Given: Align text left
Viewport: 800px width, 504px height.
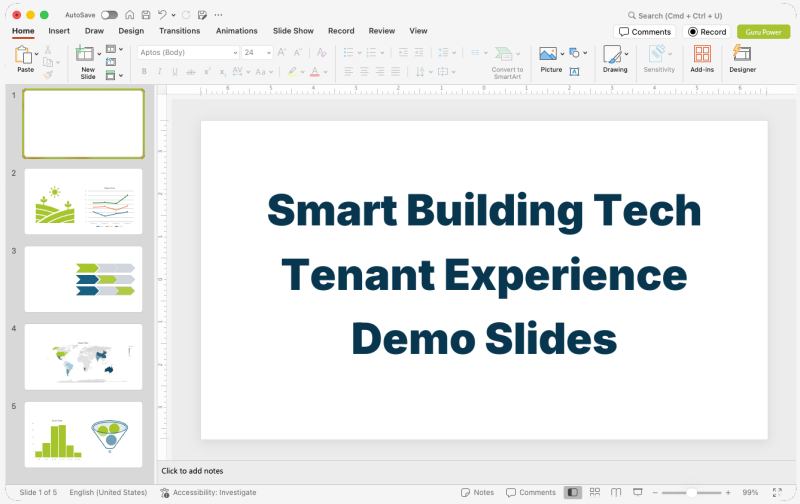Looking at the screenshot, I should pyautogui.click(x=348, y=71).
